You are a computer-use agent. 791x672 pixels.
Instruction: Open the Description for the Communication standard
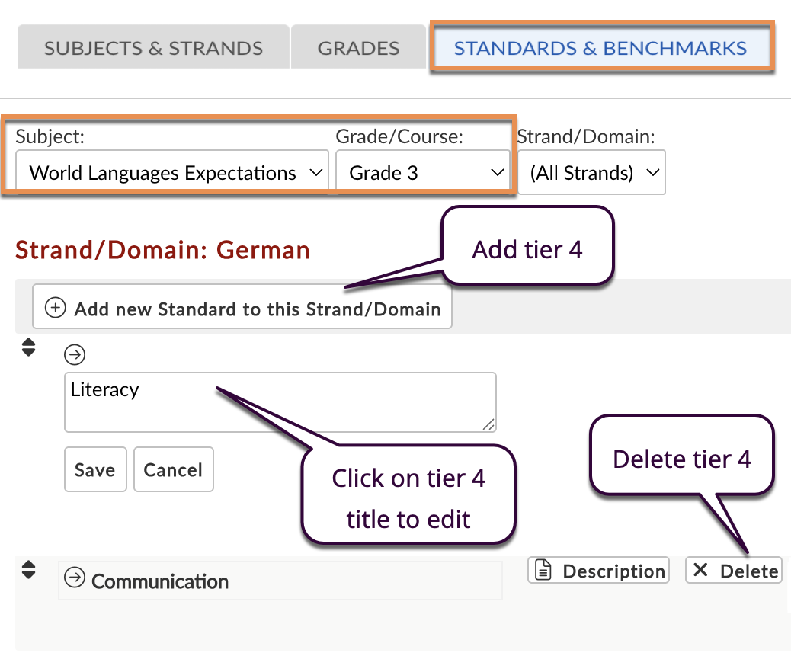point(598,571)
